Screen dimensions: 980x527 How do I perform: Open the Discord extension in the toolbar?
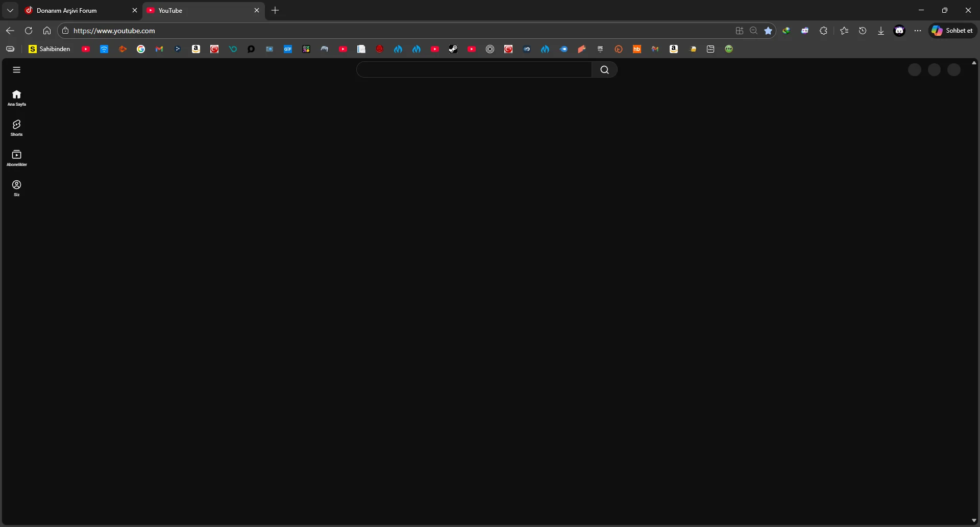click(900, 31)
